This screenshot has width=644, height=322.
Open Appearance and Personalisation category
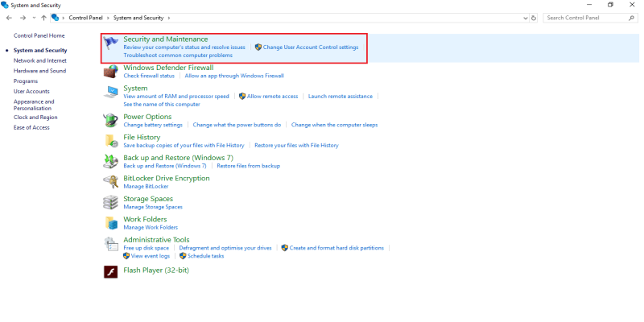34,105
